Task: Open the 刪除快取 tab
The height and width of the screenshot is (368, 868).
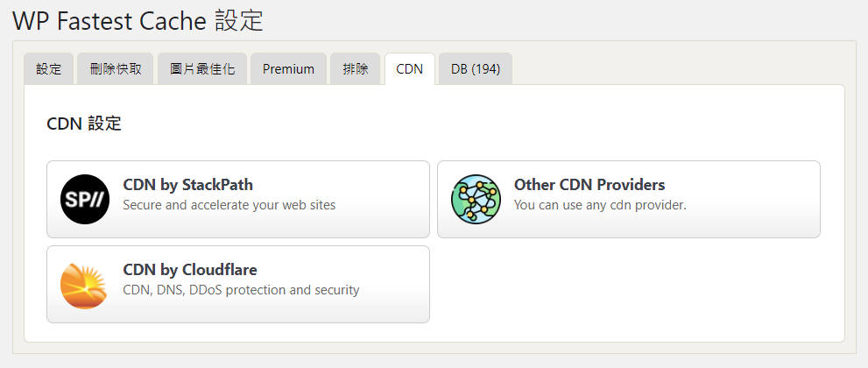Action: click(115, 69)
